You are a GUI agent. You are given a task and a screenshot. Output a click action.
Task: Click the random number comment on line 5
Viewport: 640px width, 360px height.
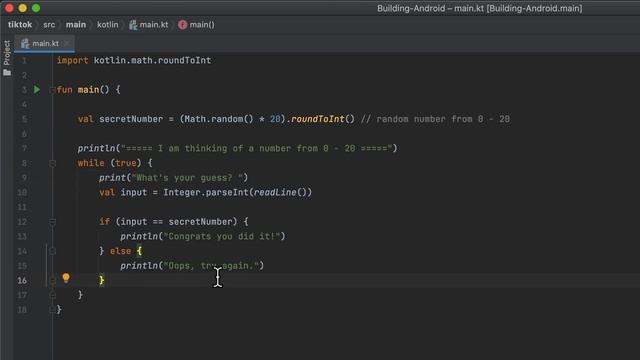pyautogui.click(x=436, y=119)
